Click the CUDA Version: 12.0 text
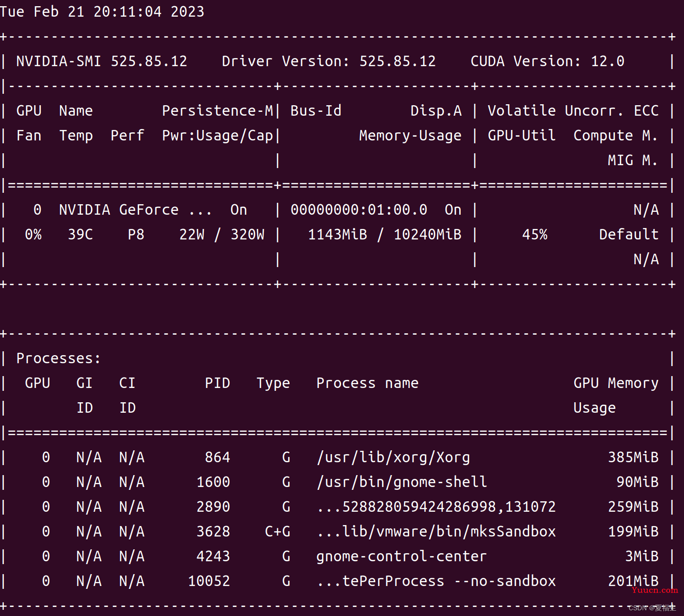 [547, 61]
